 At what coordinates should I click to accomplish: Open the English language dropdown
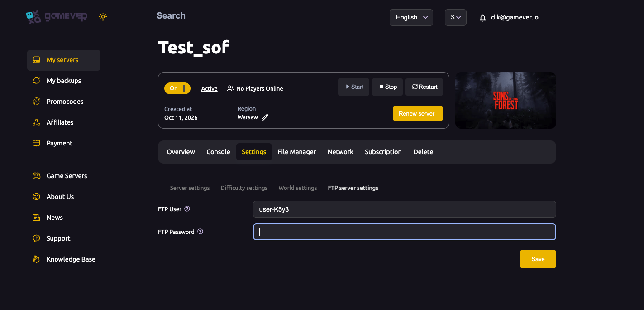point(411,17)
